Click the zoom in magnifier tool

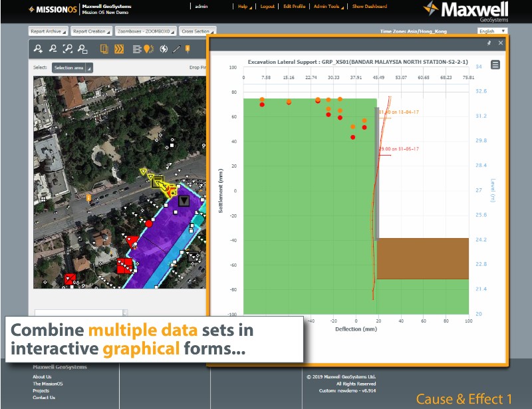tap(38, 49)
